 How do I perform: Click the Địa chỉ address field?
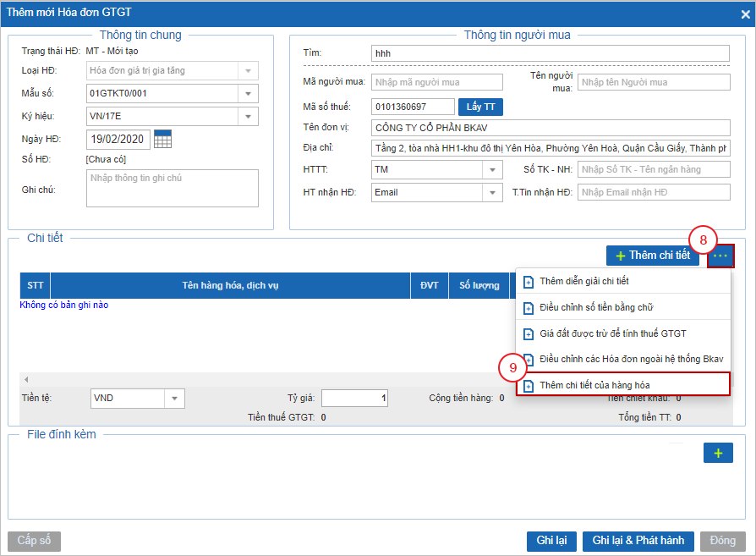[551, 148]
